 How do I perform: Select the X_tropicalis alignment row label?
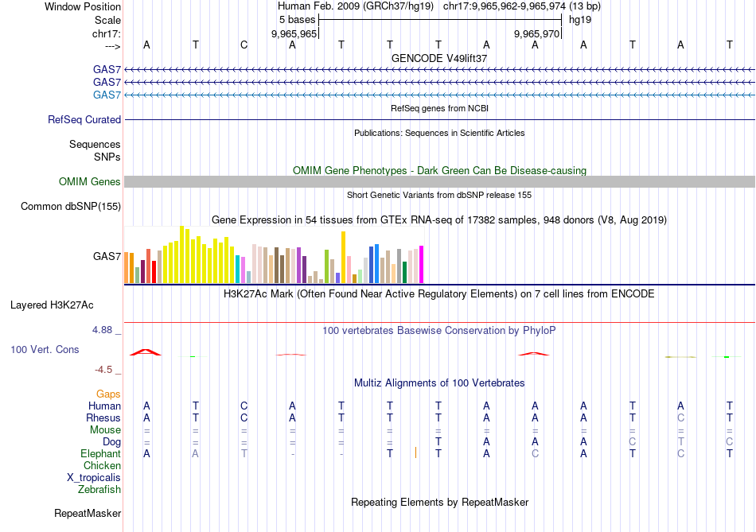pyautogui.click(x=94, y=478)
